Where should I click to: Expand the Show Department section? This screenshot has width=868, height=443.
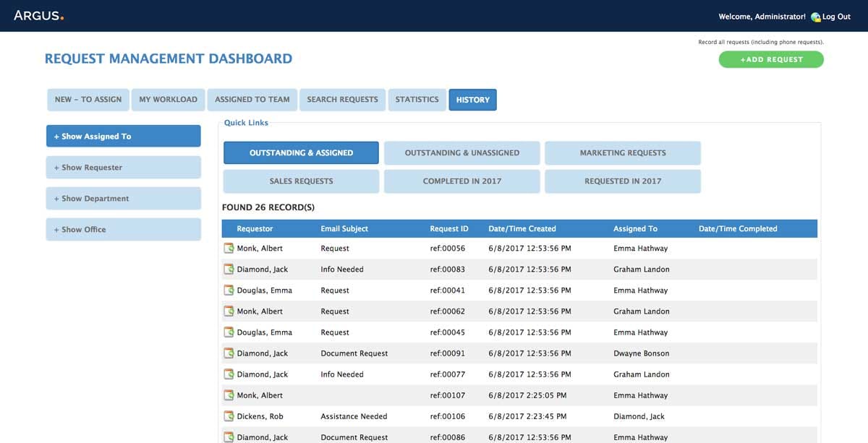(123, 198)
